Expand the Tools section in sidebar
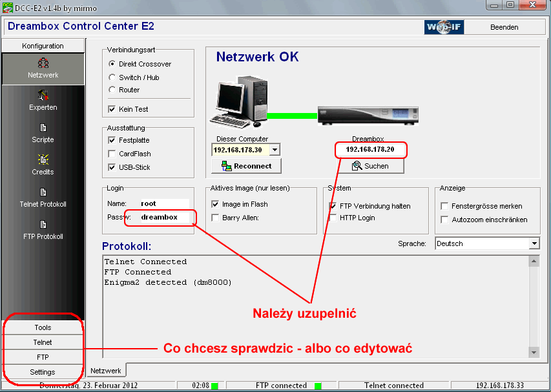This screenshot has width=551, height=392. tap(43, 327)
